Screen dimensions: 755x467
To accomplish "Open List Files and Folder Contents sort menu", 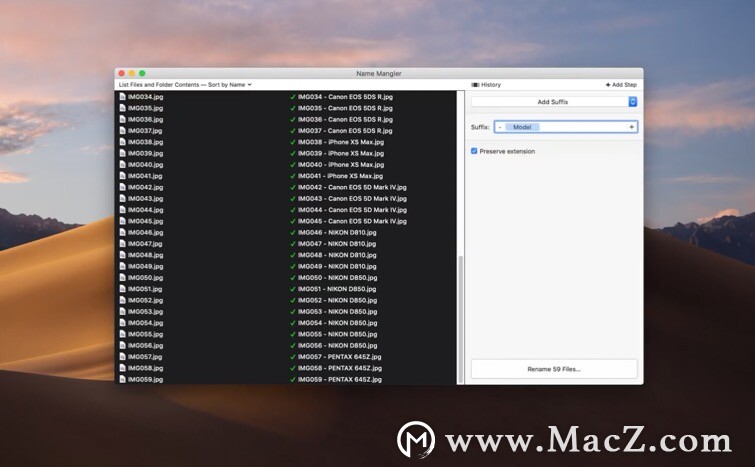I will (185, 85).
